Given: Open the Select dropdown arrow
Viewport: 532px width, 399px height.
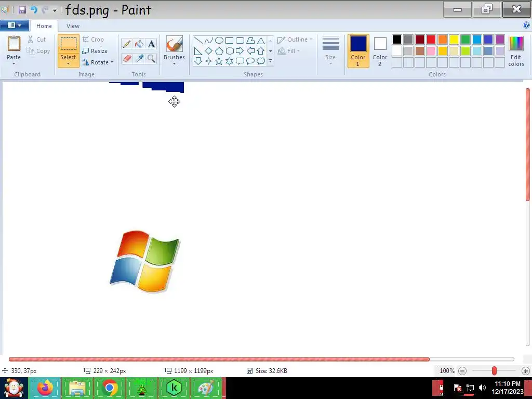Looking at the screenshot, I should coord(68,63).
